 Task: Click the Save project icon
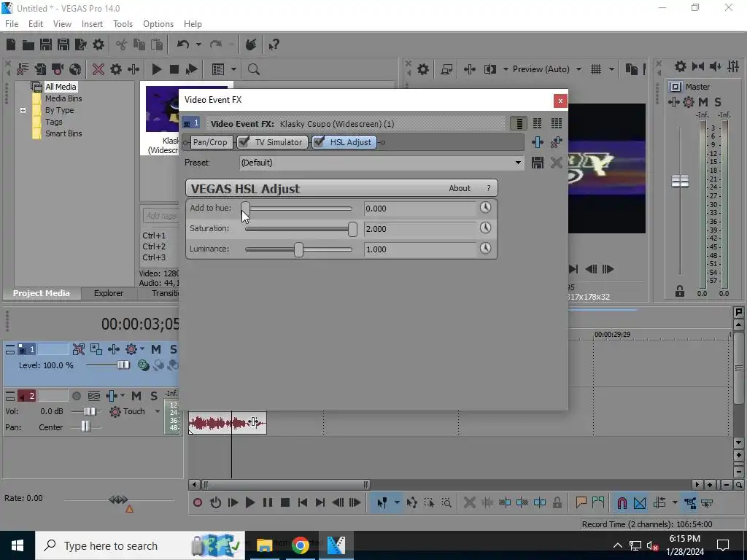[x=46, y=44]
